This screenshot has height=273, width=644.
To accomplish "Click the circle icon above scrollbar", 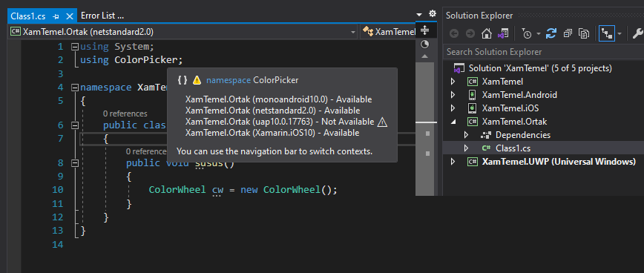I will [424, 44].
